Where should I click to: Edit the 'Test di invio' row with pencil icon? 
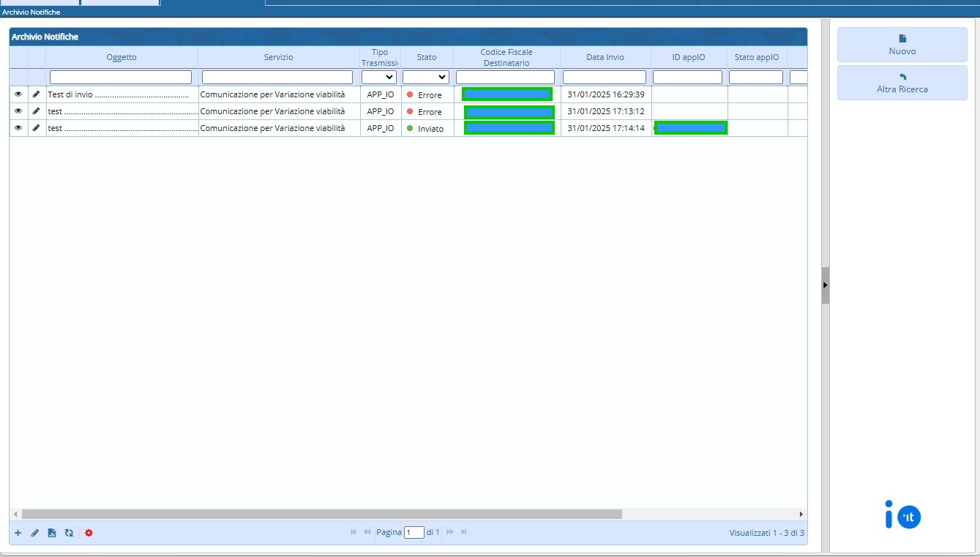tap(36, 94)
